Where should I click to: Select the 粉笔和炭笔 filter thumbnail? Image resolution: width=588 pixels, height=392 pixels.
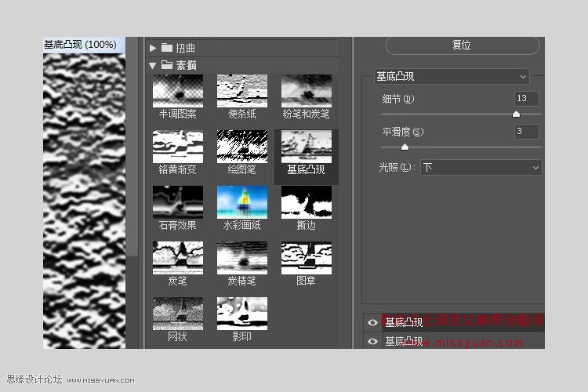click(307, 91)
